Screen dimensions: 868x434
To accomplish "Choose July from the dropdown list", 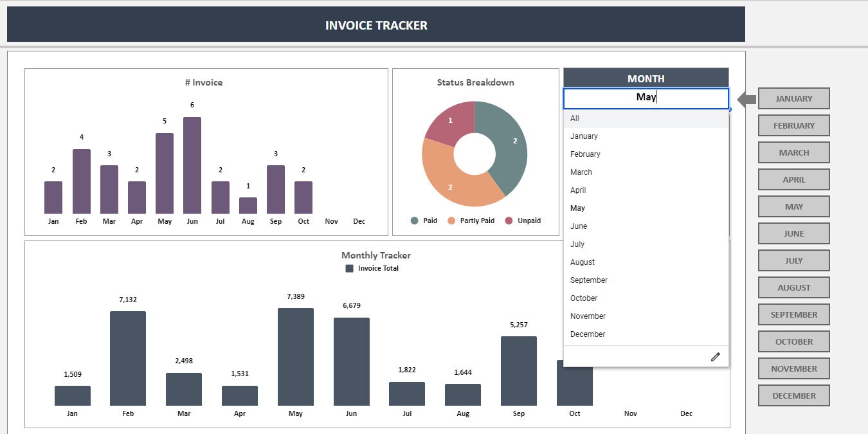I will pyautogui.click(x=646, y=244).
